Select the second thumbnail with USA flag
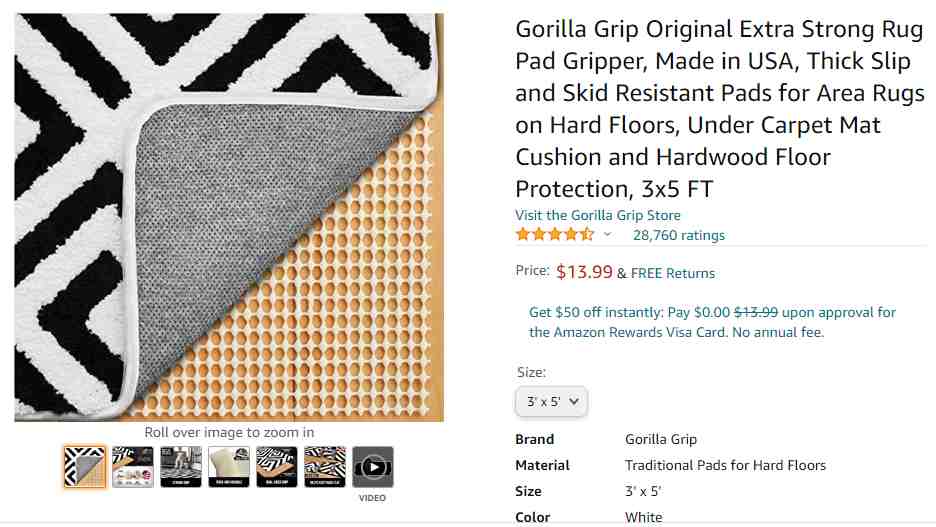 tap(133, 467)
